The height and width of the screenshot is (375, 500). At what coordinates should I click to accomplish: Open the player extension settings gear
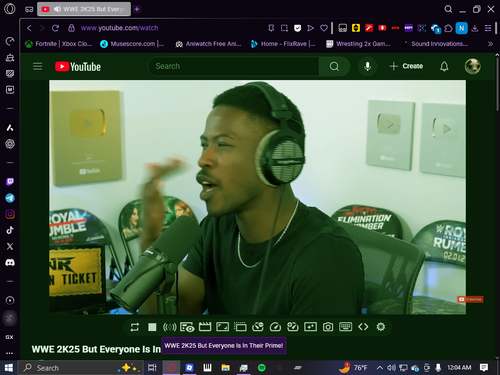tap(381, 327)
